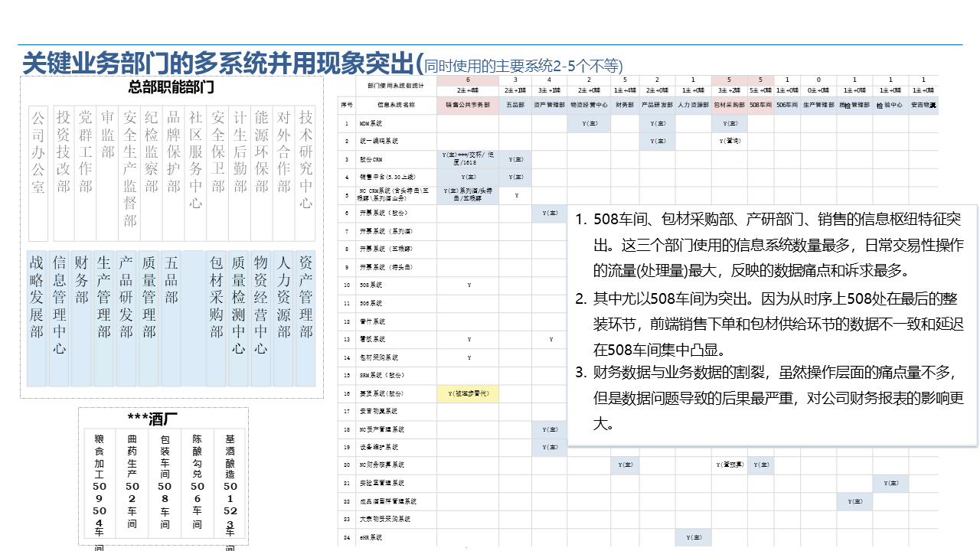Click the 党群工作部 department box
The height and width of the screenshot is (551, 980).
click(86, 173)
